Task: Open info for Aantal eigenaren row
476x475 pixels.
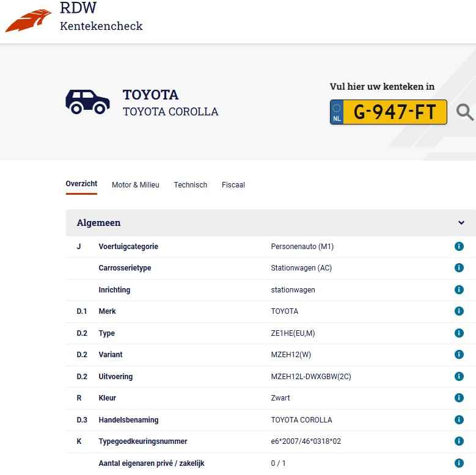Action: tap(459, 463)
